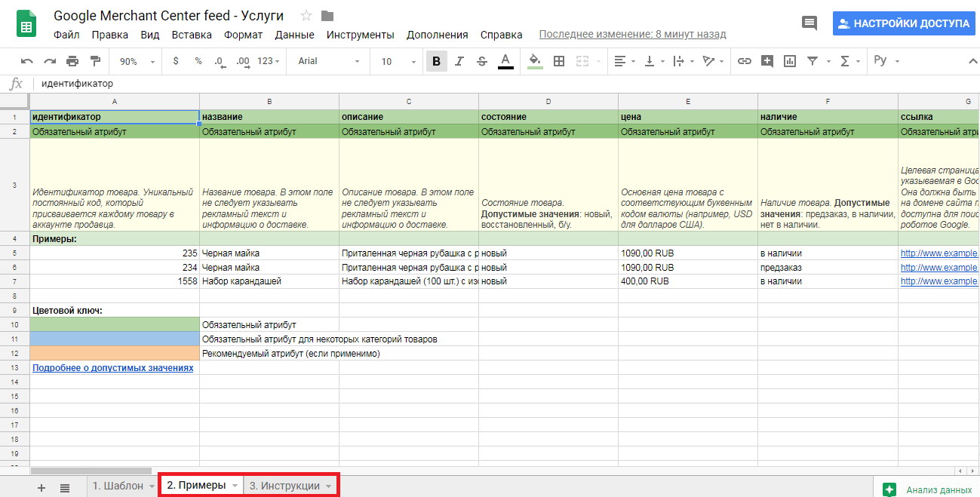Click the insert chart icon
This screenshot has width=980, height=497.
[x=790, y=61]
